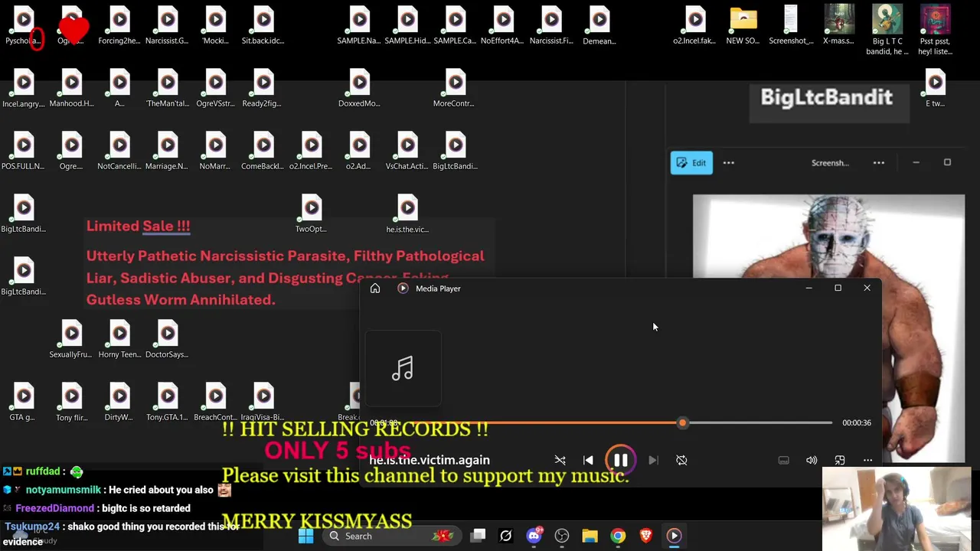980x551 pixels.
Task: Select the Tony.GTA.1... media file
Action: coord(167,403)
